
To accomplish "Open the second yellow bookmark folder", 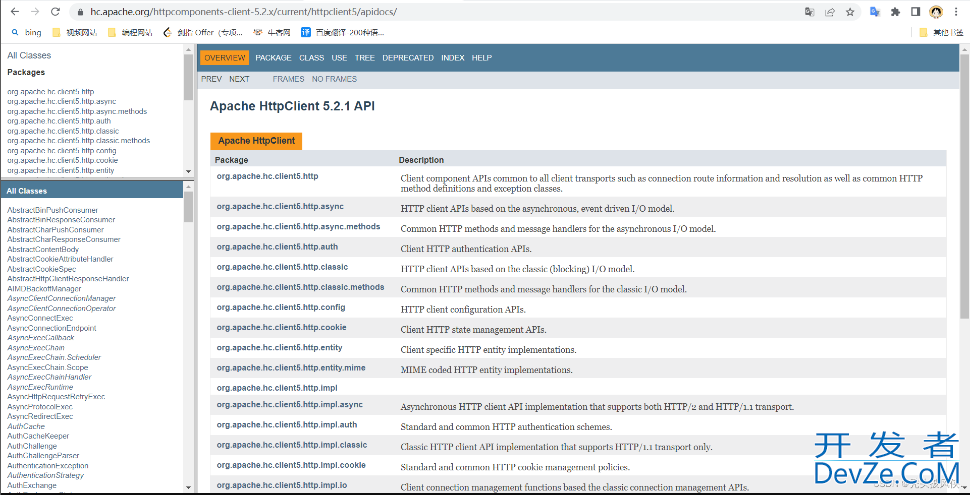I will 130,32.
